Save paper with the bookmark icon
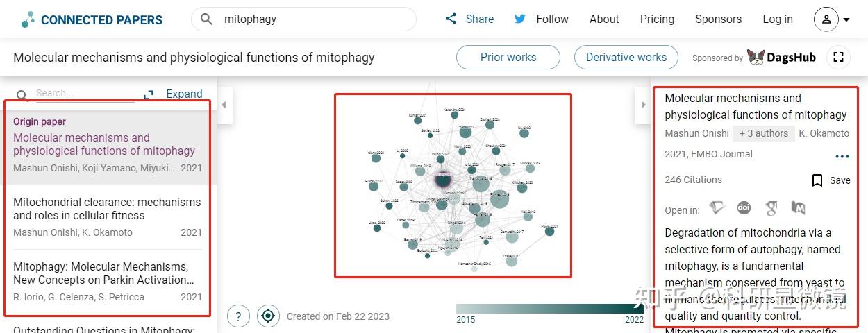Screen dimensions: 868x333 click(x=818, y=180)
